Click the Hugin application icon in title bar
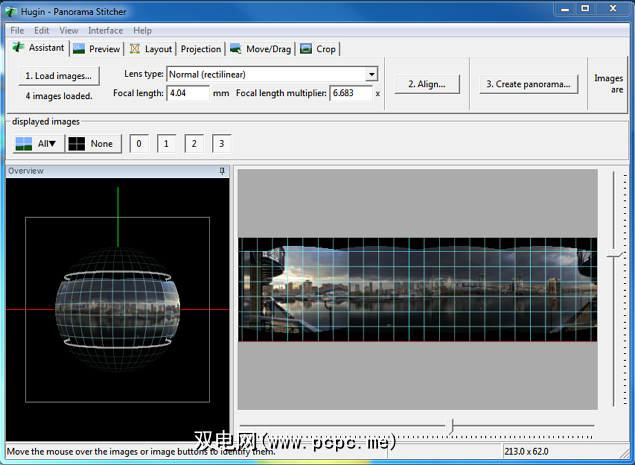The width and height of the screenshot is (635, 465). [11, 10]
